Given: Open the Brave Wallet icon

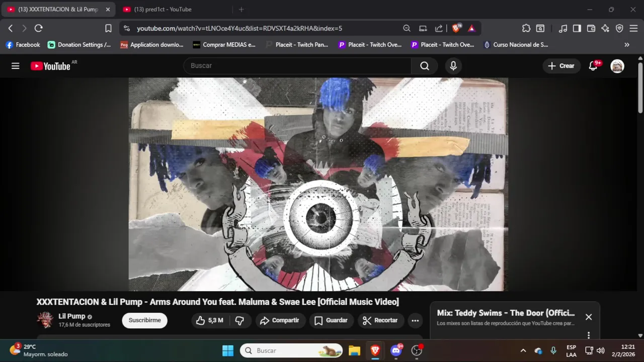Looking at the screenshot, I should 591,28.
